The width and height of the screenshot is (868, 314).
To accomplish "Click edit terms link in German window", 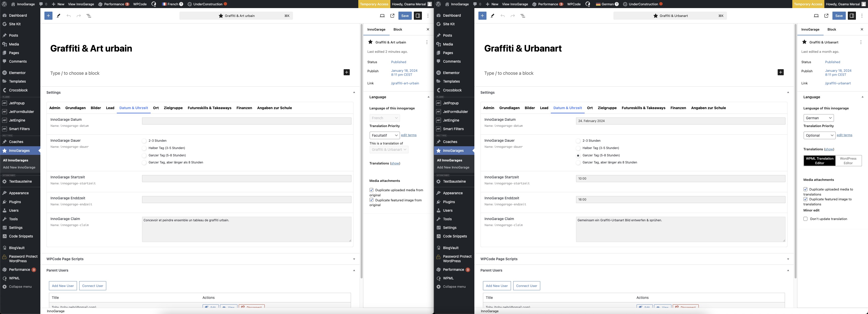I will [x=845, y=135].
